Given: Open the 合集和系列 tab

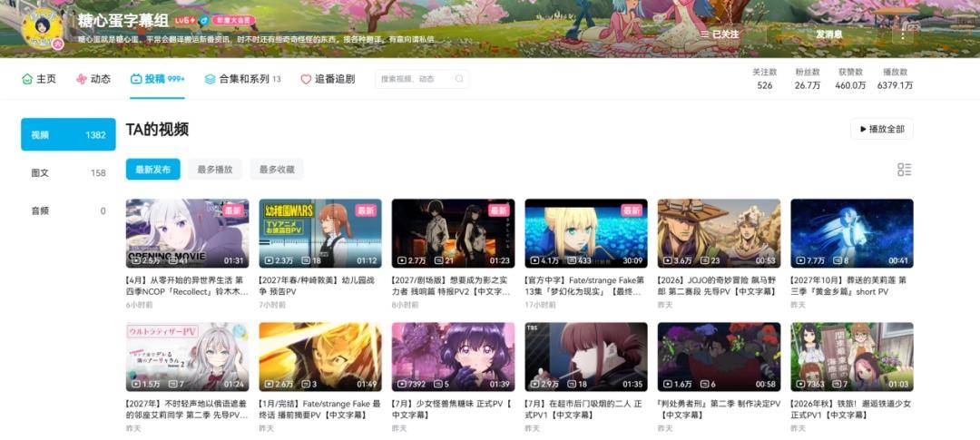Looking at the screenshot, I should [x=242, y=79].
